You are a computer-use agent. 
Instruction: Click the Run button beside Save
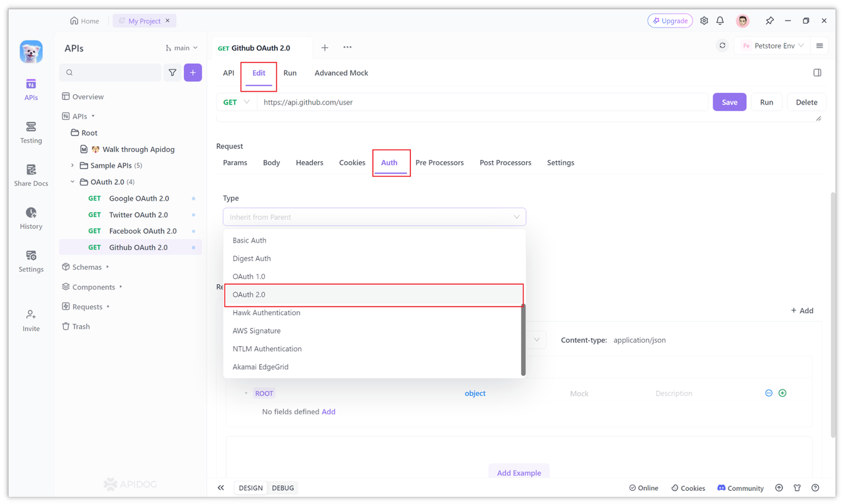coord(767,102)
